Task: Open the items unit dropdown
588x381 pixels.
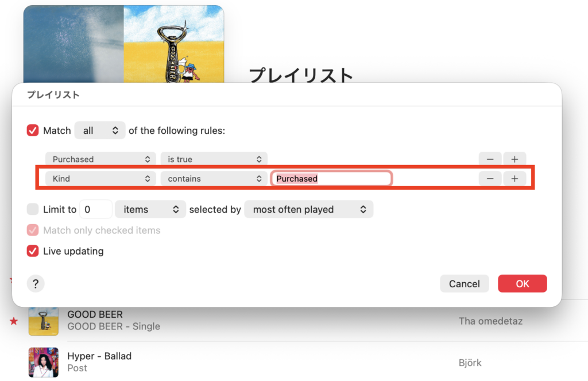Action: click(x=150, y=209)
